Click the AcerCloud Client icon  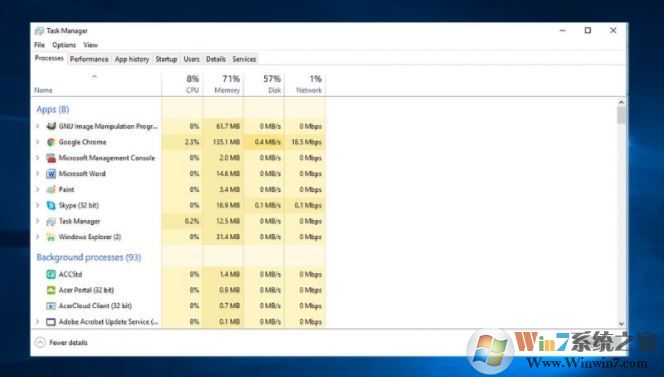click(x=51, y=306)
